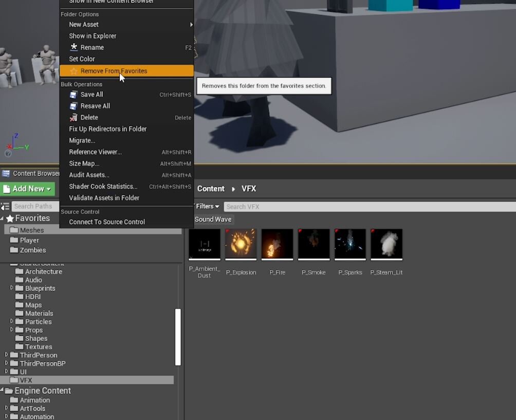Open the Filters dropdown

click(x=206, y=206)
